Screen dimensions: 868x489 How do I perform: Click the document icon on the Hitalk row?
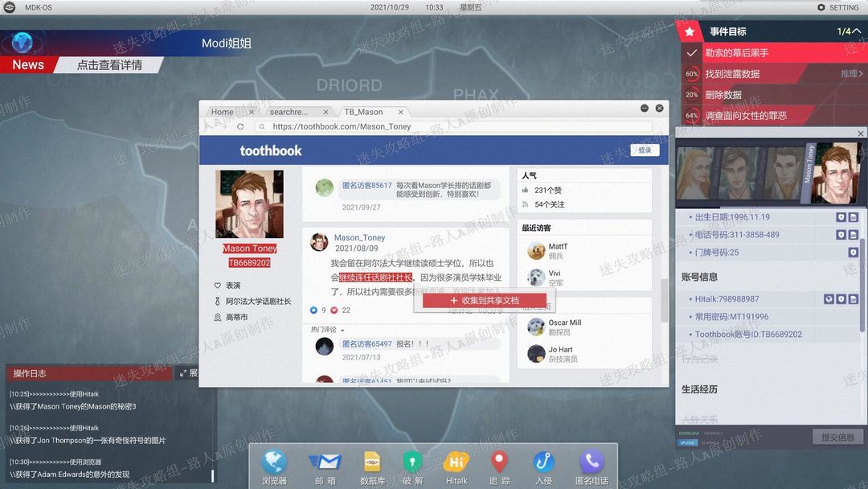point(853,299)
